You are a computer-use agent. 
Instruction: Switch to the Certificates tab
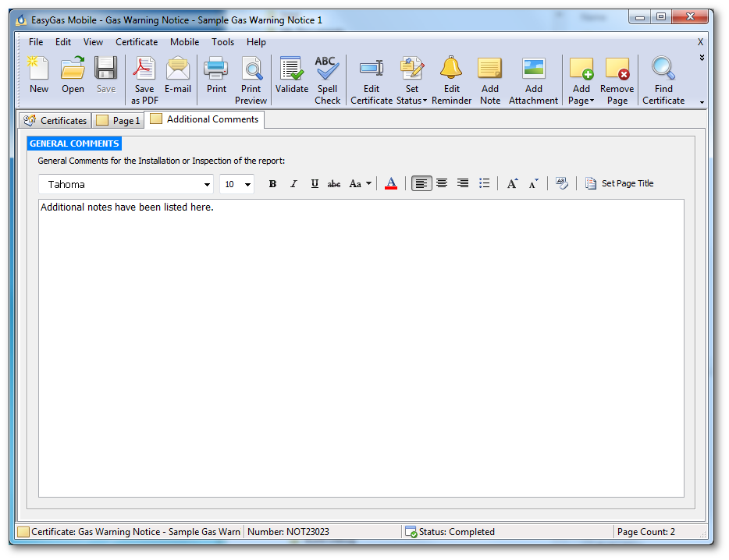pos(55,120)
